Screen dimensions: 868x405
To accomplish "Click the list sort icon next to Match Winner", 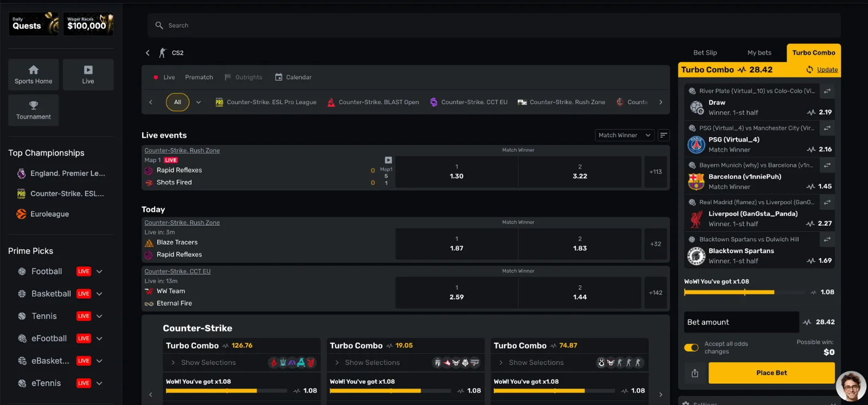I will (x=663, y=136).
